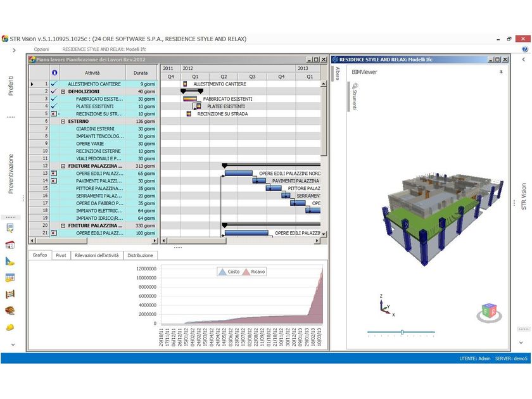This screenshot has height=399, width=532.
Task: Click the BIMViewer slider handle
Action: (402, 332)
